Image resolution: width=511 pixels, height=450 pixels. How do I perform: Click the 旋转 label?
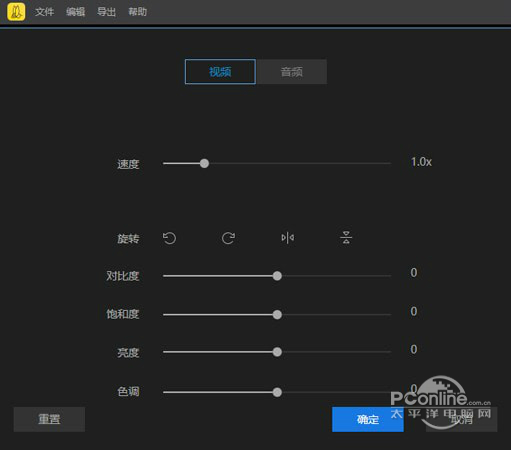click(x=128, y=238)
